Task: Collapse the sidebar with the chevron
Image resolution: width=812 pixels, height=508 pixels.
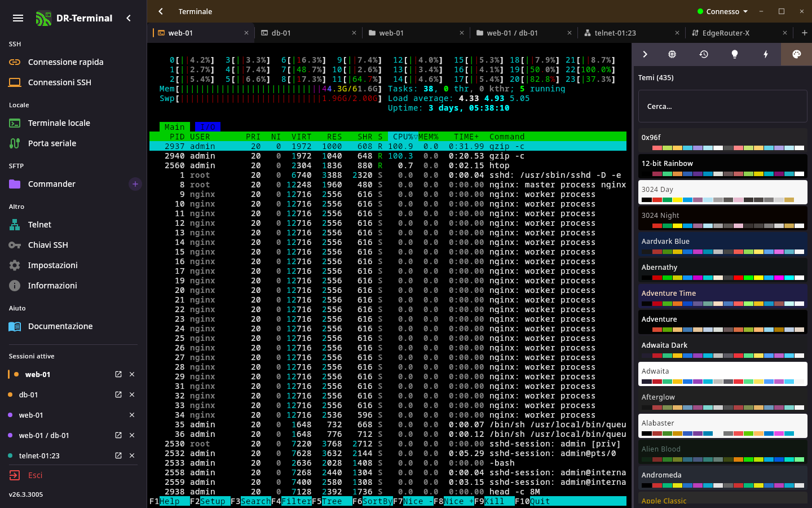Action: tap(129, 18)
